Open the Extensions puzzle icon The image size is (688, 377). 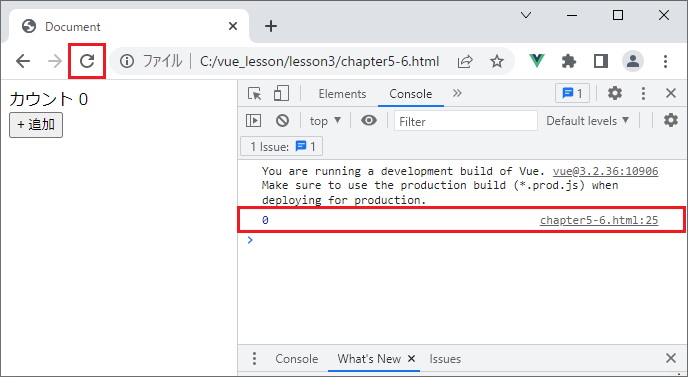click(x=569, y=61)
